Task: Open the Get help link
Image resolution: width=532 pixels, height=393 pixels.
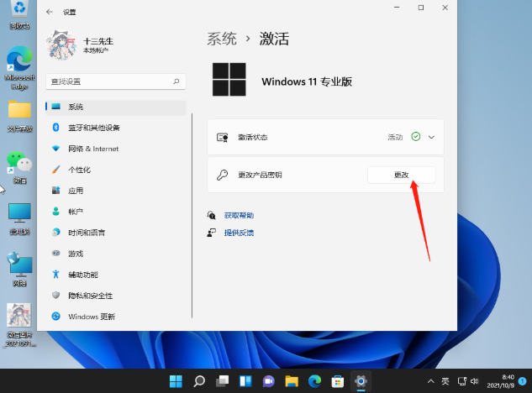Action: point(239,215)
